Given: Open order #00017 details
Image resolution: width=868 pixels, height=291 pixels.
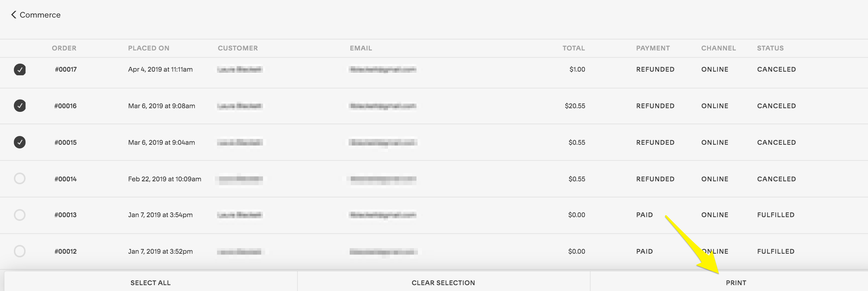Looking at the screenshot, I should point(66,69).
